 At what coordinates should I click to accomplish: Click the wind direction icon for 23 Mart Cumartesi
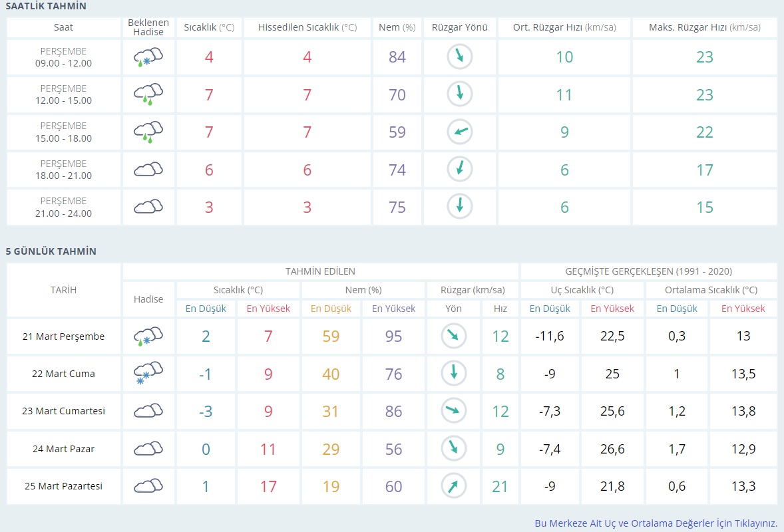(454, 411)
